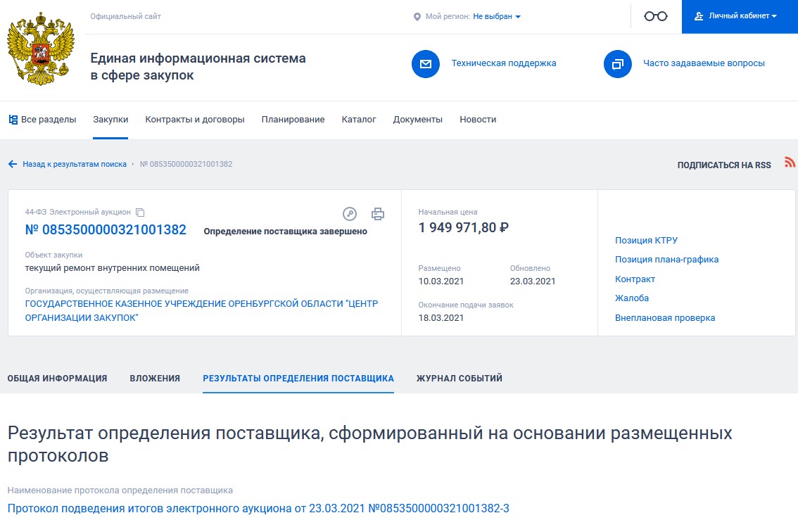Click the RSS feed orange icon
The height and width of the screenshot is (532, 798).
click(790, 163)
